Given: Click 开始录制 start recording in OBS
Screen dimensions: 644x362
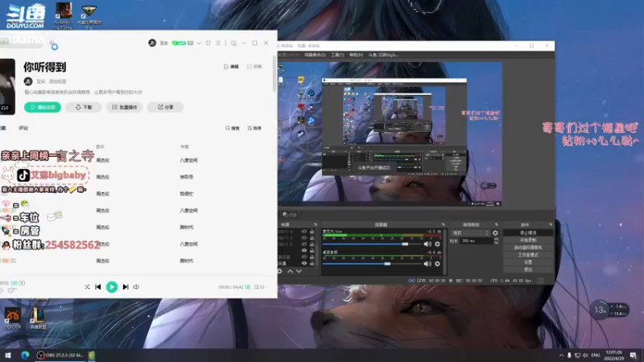Looking at the screenshot, I should click(528, 240).
